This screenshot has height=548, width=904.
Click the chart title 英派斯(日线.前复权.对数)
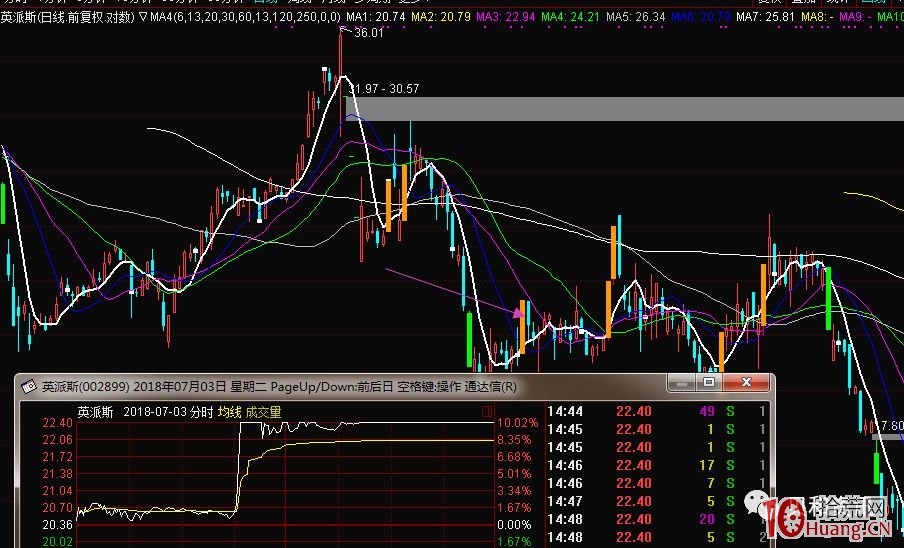coord(68,17)
